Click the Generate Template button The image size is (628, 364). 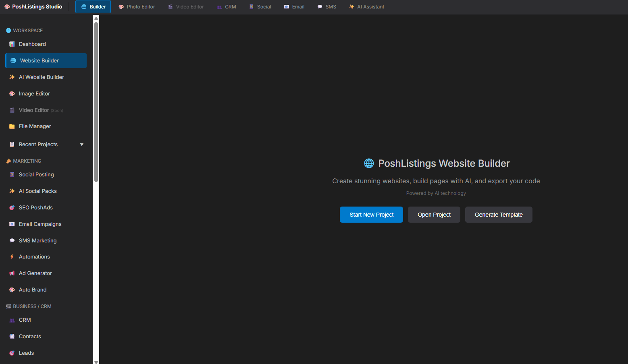coord(499,215)
